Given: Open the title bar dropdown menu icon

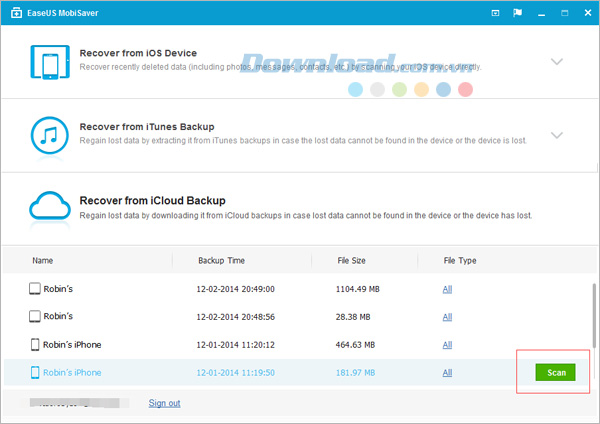Looking at the screenshot, I should pyautogui.click(x=495, y=13).
